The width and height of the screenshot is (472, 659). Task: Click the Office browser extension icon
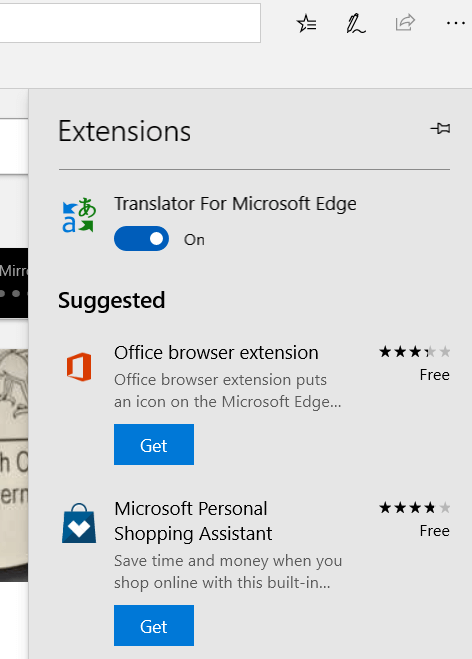coord(79,366)
